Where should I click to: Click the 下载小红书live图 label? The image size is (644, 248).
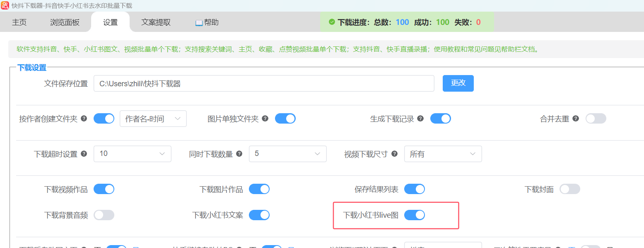371,215
